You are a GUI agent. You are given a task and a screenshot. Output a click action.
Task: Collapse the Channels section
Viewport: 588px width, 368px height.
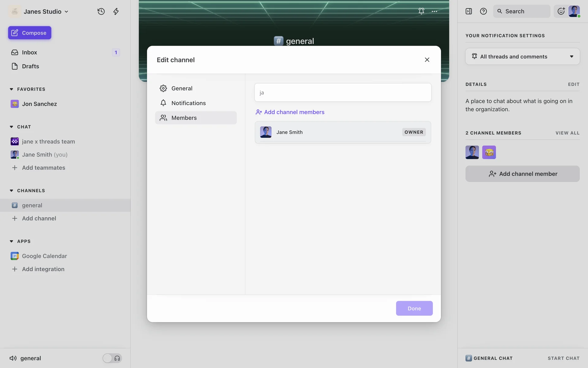11,190
